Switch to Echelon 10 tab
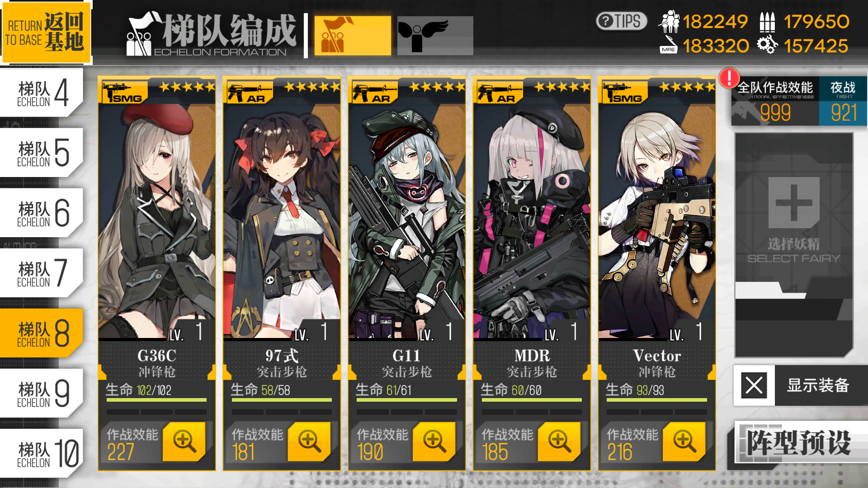 (42, 453)
